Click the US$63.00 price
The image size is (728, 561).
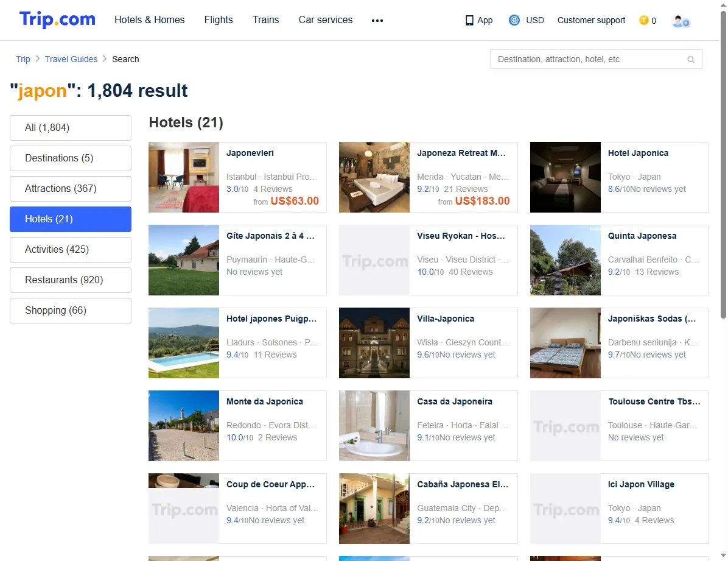click(x=295, y=201)
